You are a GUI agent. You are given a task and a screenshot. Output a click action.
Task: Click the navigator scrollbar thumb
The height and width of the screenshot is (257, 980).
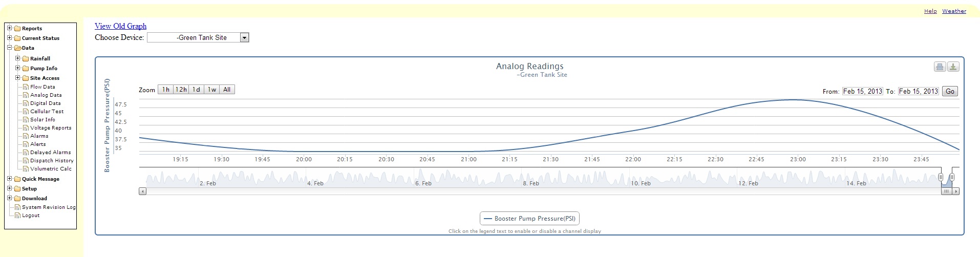pyautogui.click(x=946, y=191)
